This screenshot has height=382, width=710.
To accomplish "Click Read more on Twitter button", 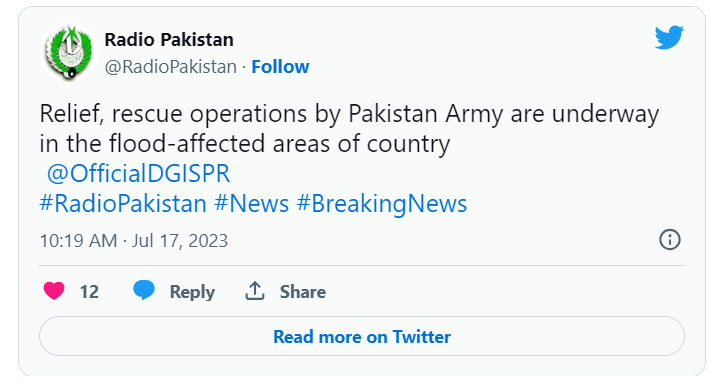I will (x=362, y=336).
